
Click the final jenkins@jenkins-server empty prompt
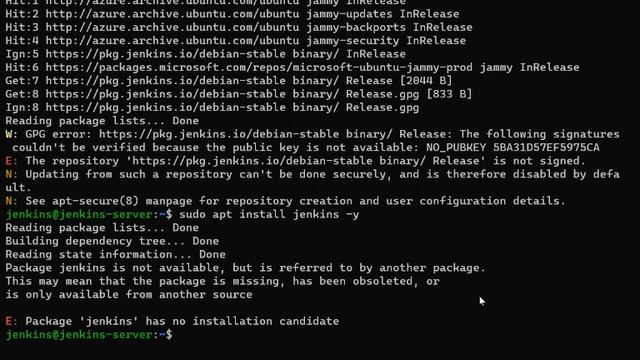(x=89, y=335)
